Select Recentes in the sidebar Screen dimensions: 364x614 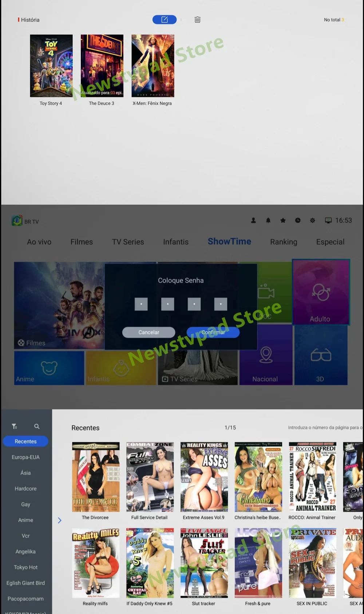(25, 441)
